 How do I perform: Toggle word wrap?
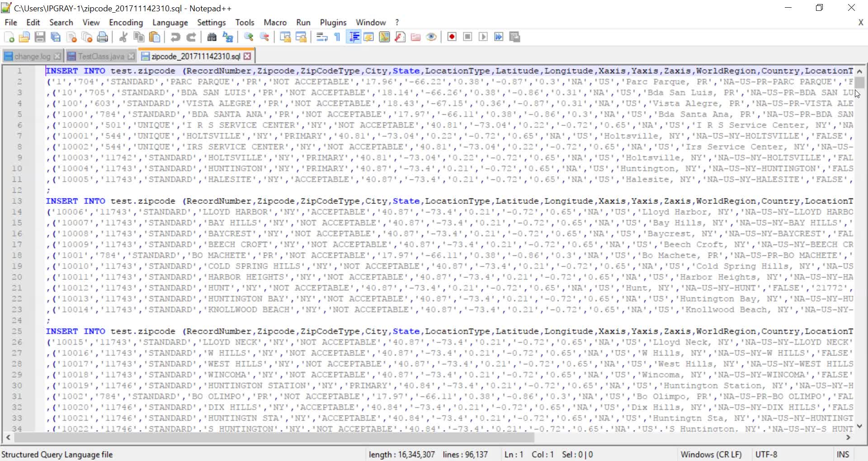pyautogui.click(x=321, y=37)
